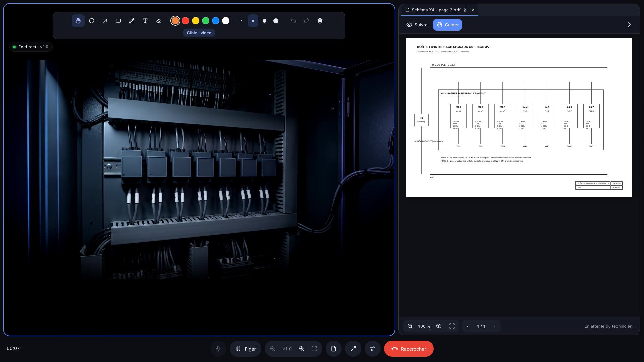The height and width of the screenshot is (362, 644).
Task: Hang up with Raccrocher button
Action: [x=409, y=349]
